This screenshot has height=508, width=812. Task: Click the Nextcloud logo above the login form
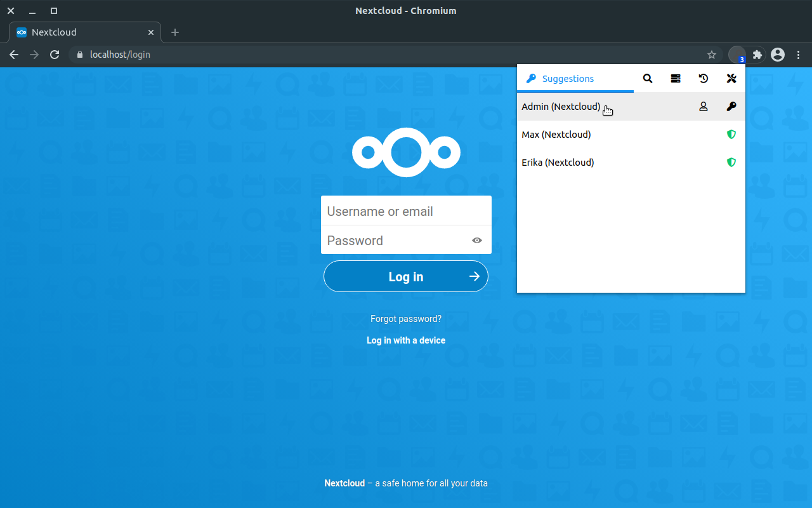click(406, 152)
